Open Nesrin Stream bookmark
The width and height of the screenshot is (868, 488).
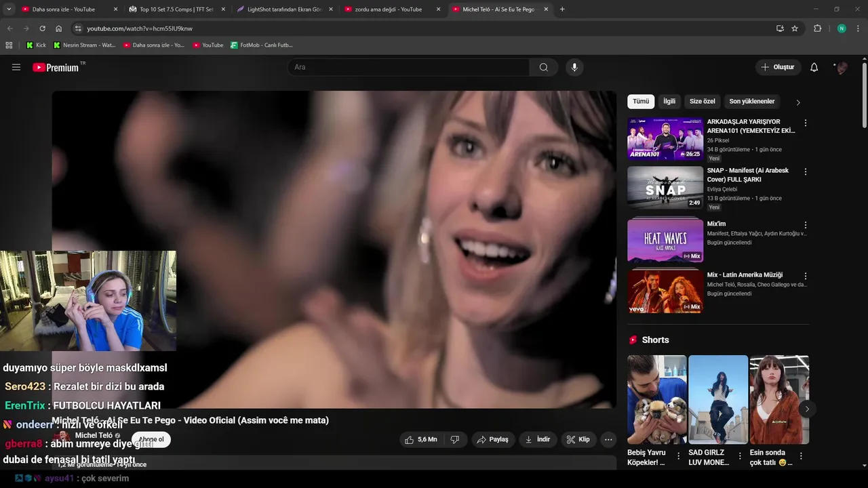(84, 45)
